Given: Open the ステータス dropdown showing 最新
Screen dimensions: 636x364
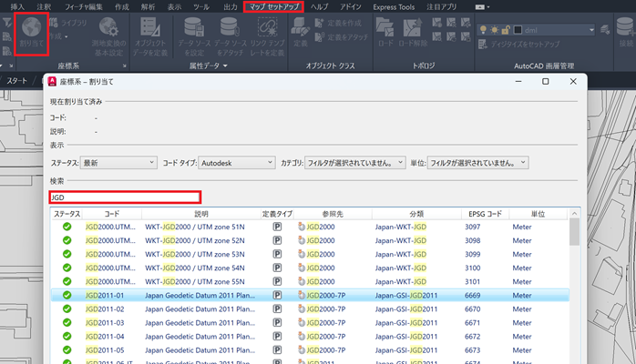Looking at the screenshot, I should [118, 163].
